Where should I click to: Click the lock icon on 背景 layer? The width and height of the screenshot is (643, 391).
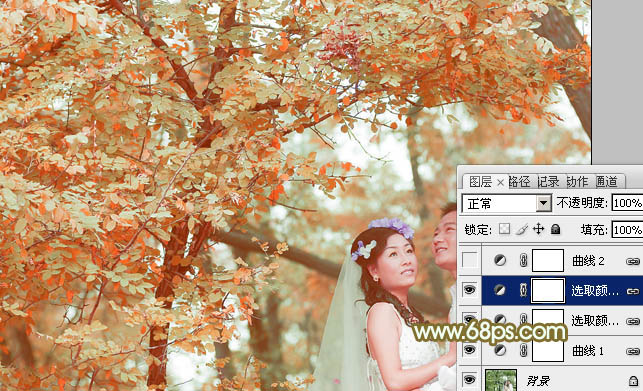pos(633,381)
